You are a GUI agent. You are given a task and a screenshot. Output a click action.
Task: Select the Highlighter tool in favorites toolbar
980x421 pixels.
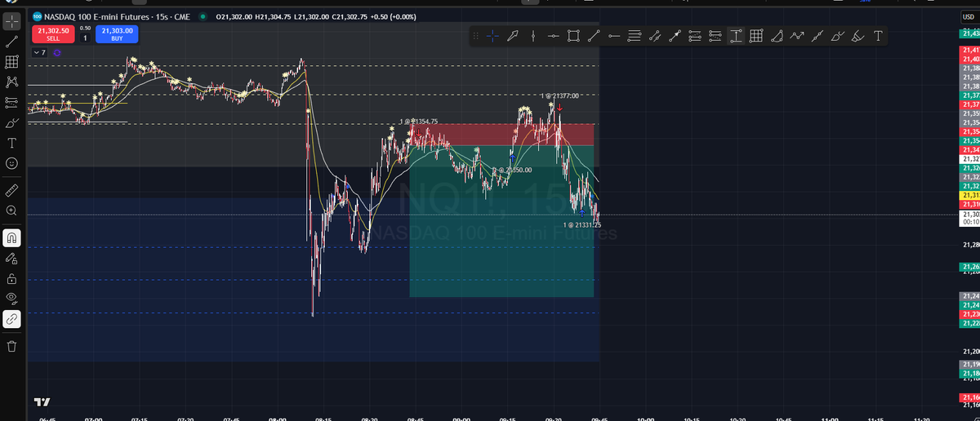[857, 36]
